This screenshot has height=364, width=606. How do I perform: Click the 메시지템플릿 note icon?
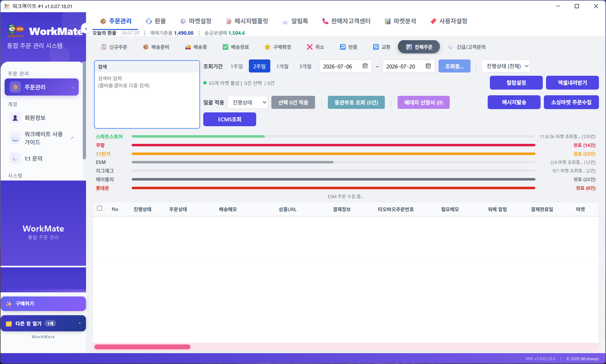pyautogui.click(x=229, y=21)
